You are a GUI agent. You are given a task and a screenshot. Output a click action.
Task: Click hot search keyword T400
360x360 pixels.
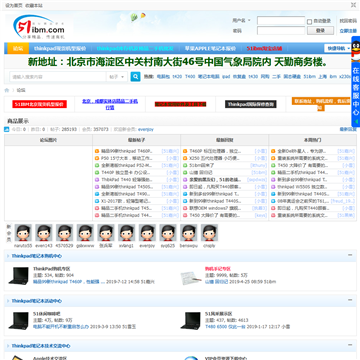190,77
